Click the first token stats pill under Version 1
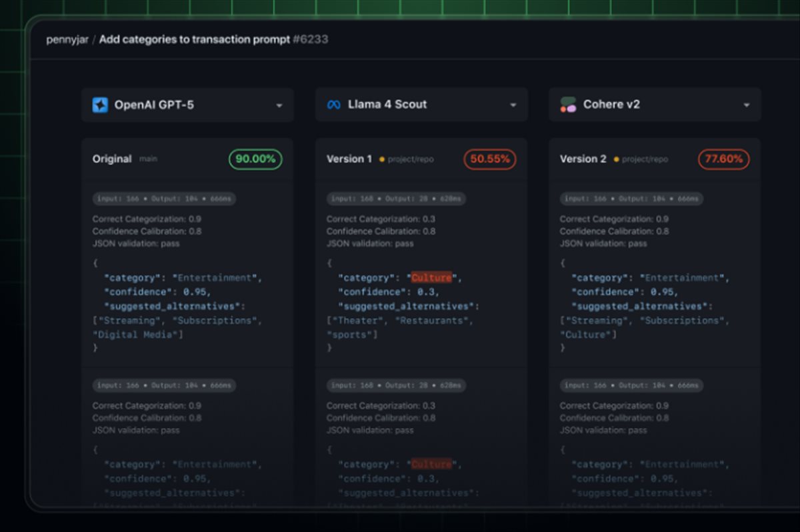Screen dimensions: 800x532 (x=396, y=199)
